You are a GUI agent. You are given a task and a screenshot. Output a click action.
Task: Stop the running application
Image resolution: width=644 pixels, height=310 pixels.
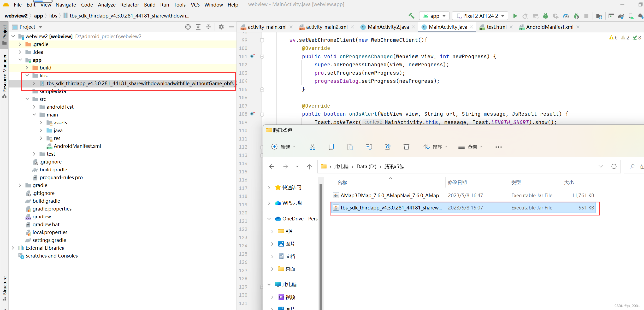[586, 16]
